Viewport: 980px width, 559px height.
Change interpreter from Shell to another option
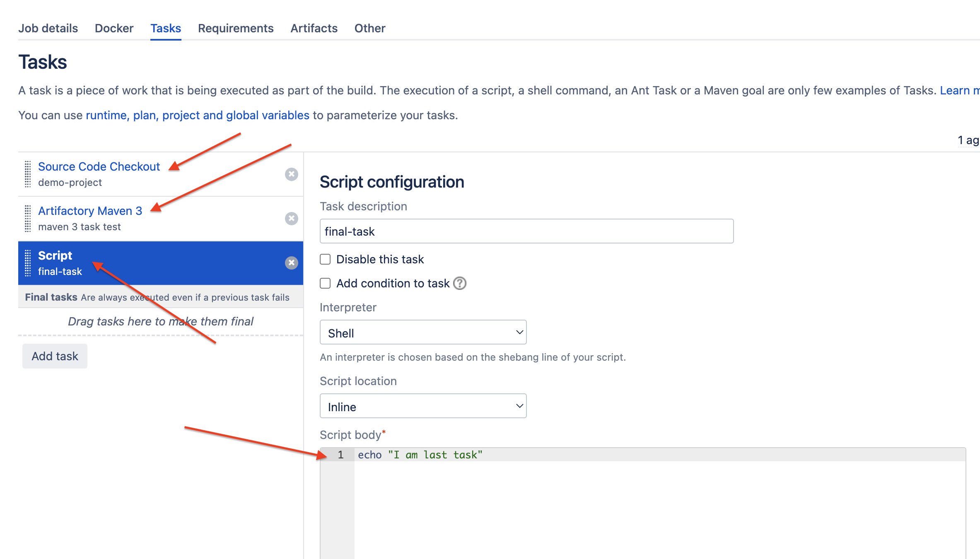[422, 332]
